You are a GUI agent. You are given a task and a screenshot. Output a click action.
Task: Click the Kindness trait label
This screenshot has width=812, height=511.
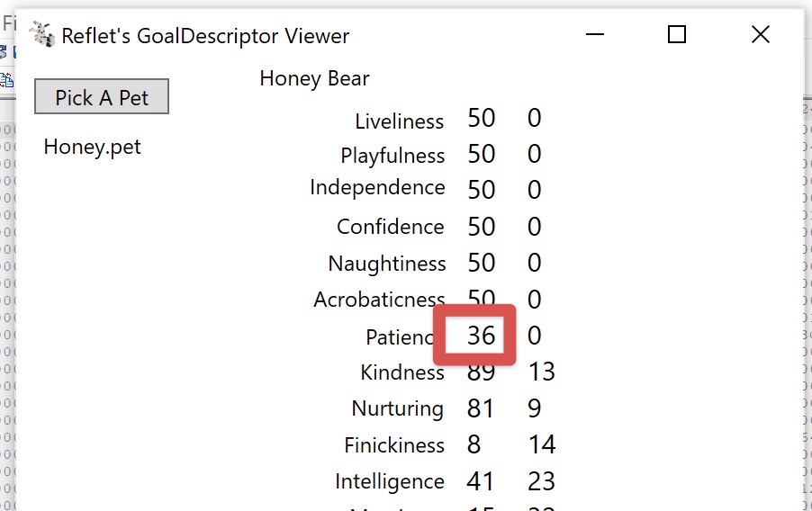point(401,372)
